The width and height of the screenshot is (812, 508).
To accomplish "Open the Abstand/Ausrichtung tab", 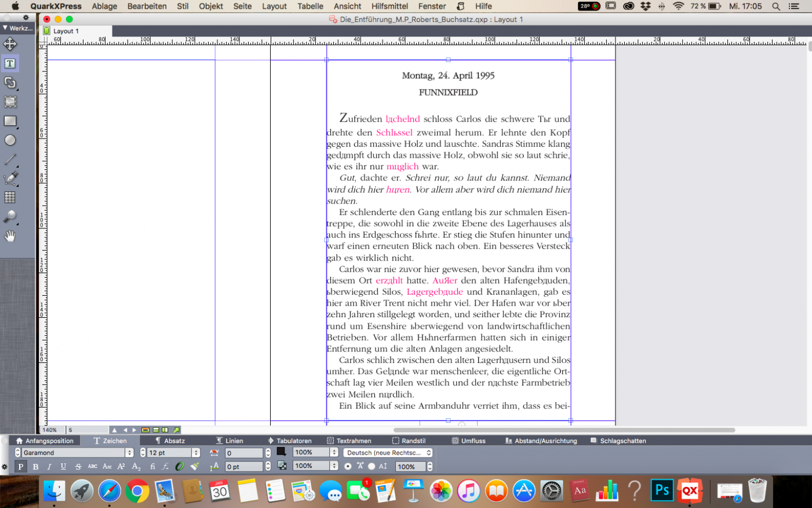I will (541, 441).
